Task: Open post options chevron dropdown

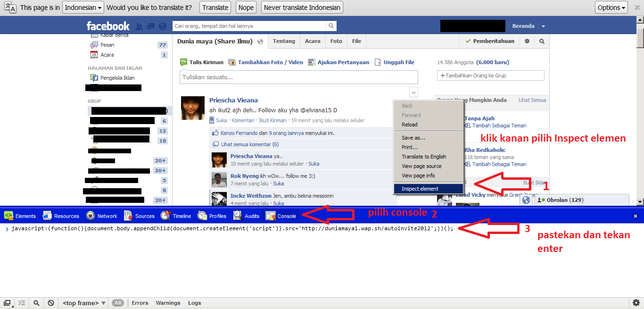Action: coord(413,92)
